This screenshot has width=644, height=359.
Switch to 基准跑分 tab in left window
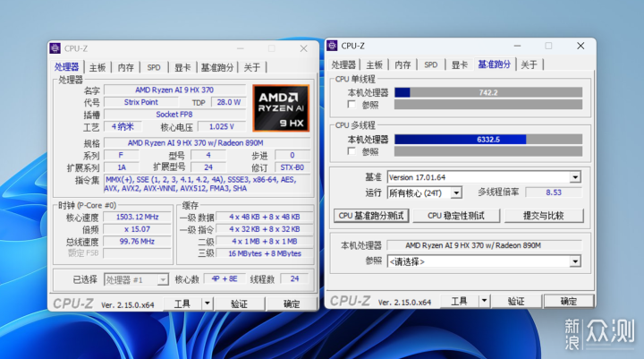(217, 67)
